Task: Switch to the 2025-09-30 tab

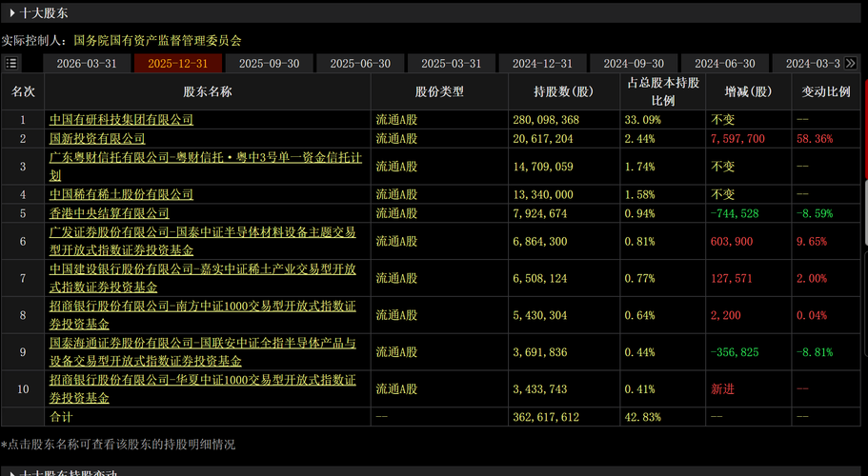Action: pos(269,64)
